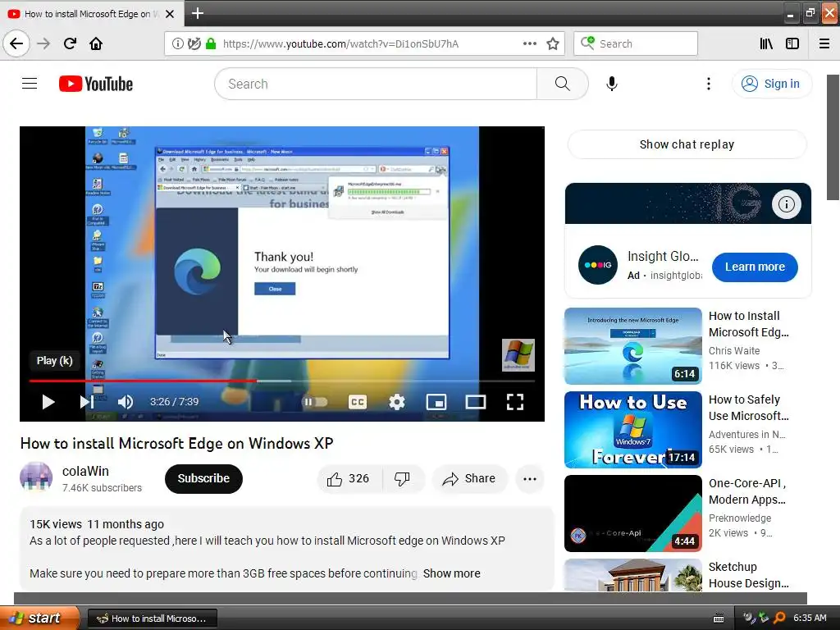The image size is (840, 630).
Task: Open the ad info icon
Action: coord(786,204)
